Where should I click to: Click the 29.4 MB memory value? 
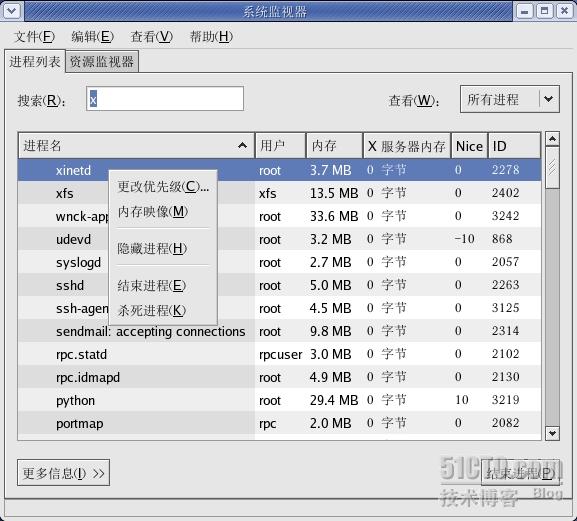pos(334,400)
